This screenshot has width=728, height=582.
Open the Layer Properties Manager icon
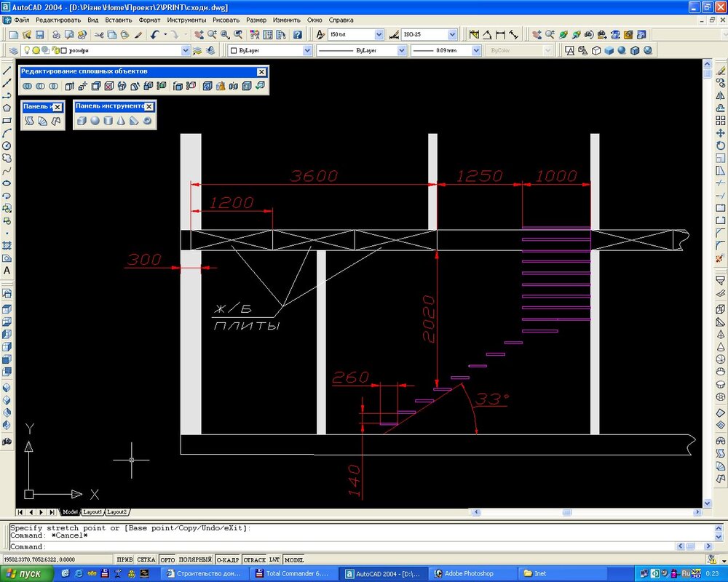pos(15,50)
